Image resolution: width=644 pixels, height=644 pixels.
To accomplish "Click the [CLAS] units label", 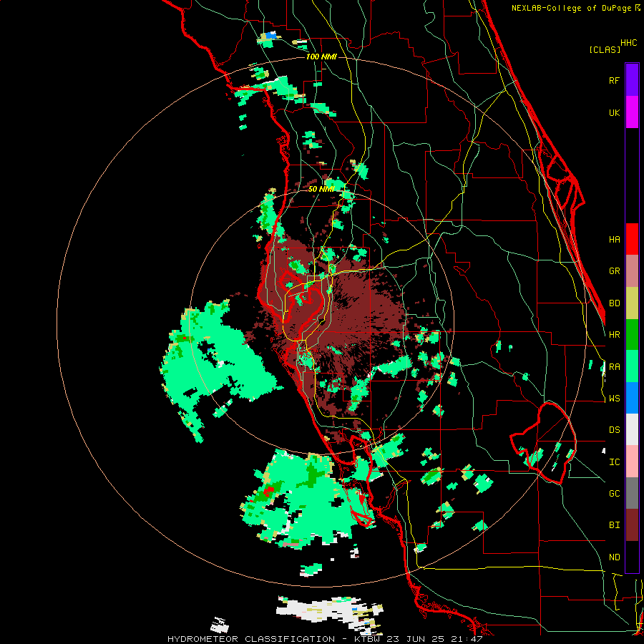I will click(605, 49).
